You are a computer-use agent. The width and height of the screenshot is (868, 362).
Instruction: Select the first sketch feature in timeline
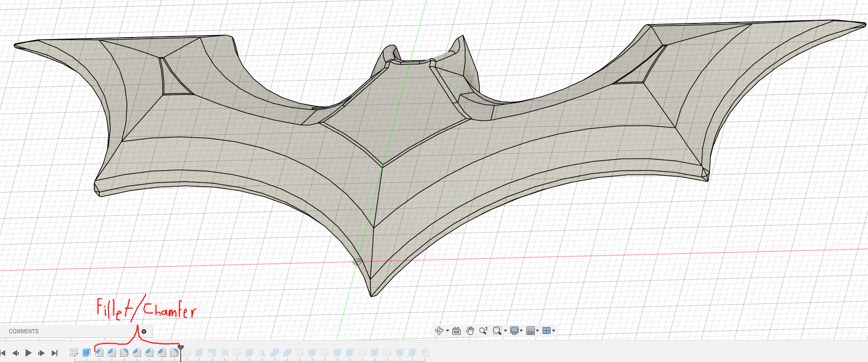click(x=74, y=353)
